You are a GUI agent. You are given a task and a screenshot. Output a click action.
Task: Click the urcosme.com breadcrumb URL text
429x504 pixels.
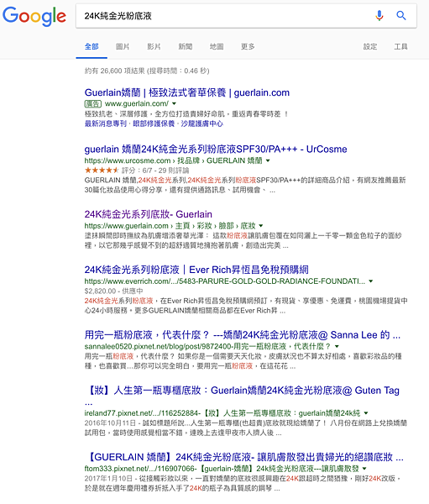point(173,160)
